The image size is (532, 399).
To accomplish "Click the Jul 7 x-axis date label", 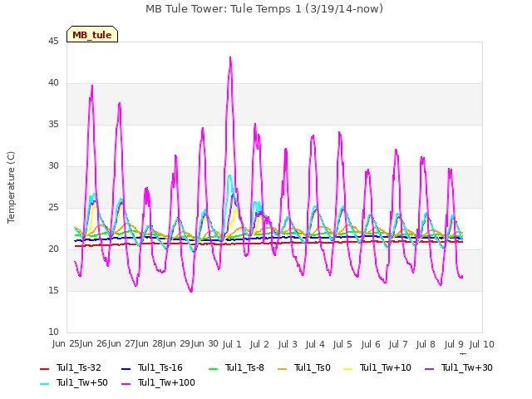I will (398, 344).
